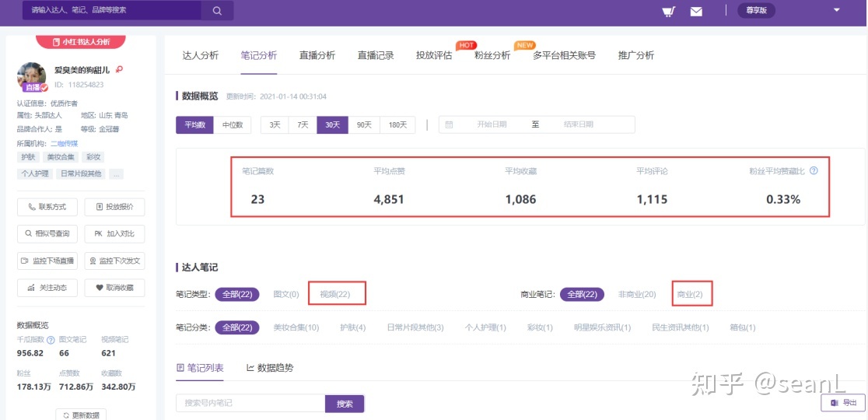This screenshot has height=420, width=868.
Task: Filter notes by 护肤(4) category
Action: pyautogui.click(x=353, y=327)
